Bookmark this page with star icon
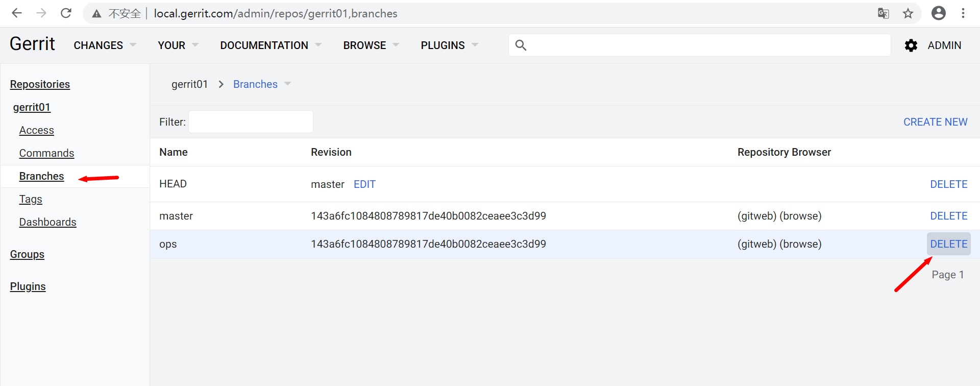The image size is (980, 386). click(908, 13)
